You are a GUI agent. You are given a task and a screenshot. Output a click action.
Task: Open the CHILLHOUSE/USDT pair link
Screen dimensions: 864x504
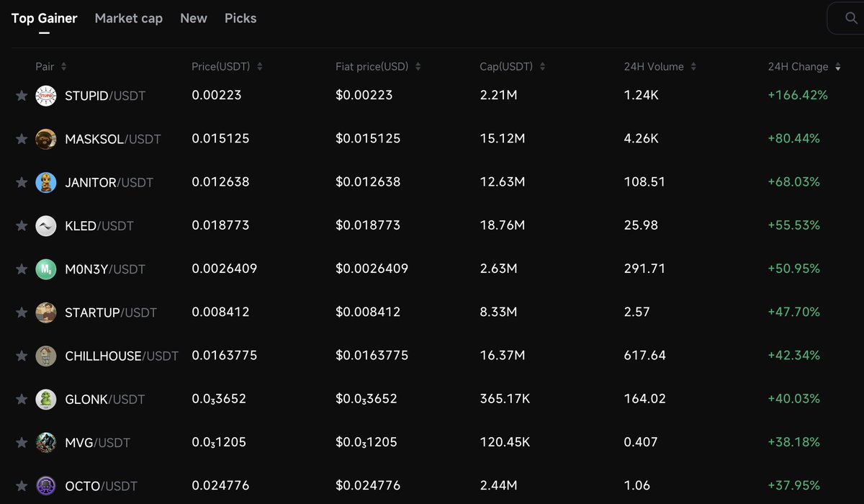122,356
